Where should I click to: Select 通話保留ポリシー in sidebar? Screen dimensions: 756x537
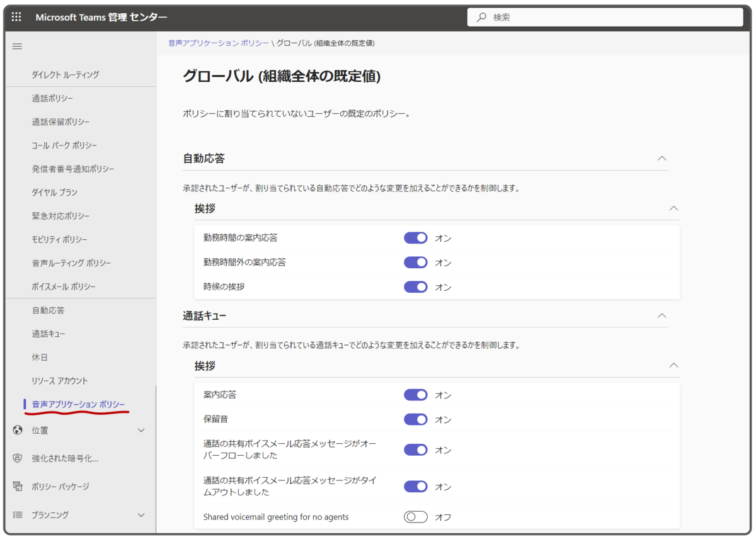pyautogui.click(x=60, y=122)
